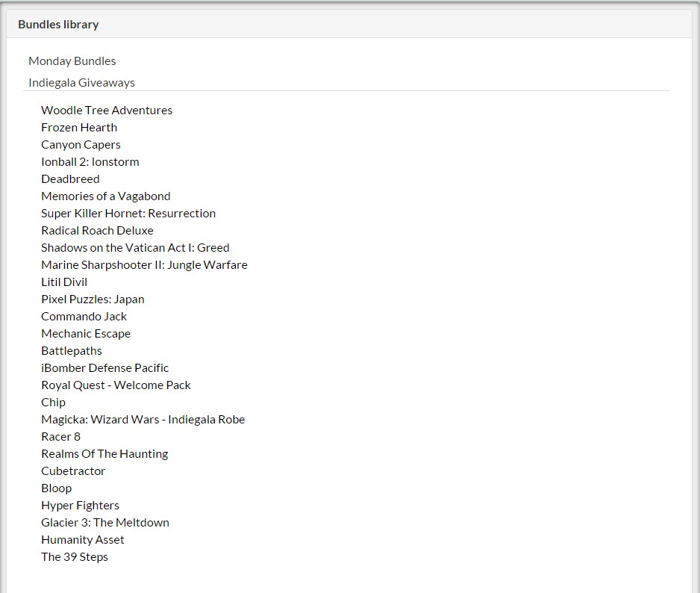Open the Chip game entry
700x593 pixels.
[53, 403]
